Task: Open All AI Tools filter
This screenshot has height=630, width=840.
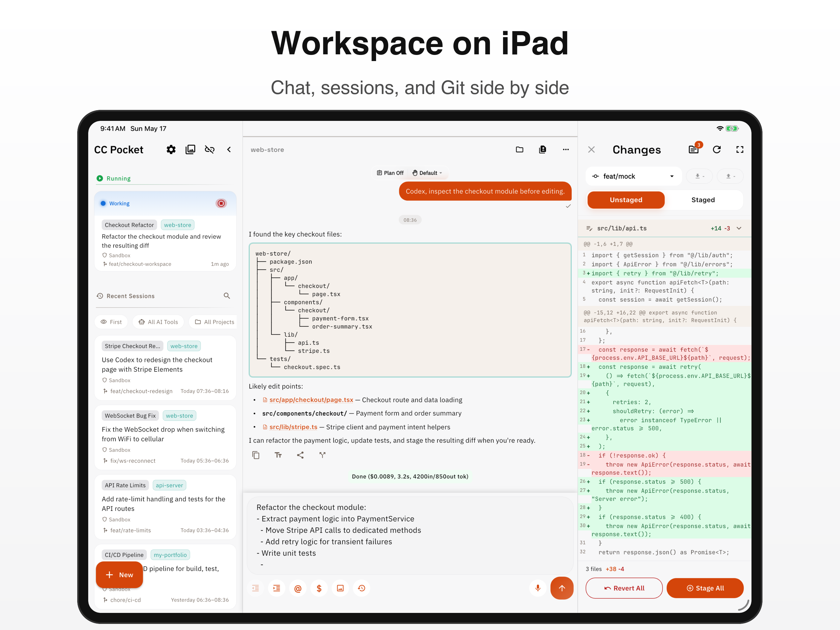Action: point(158,322)
